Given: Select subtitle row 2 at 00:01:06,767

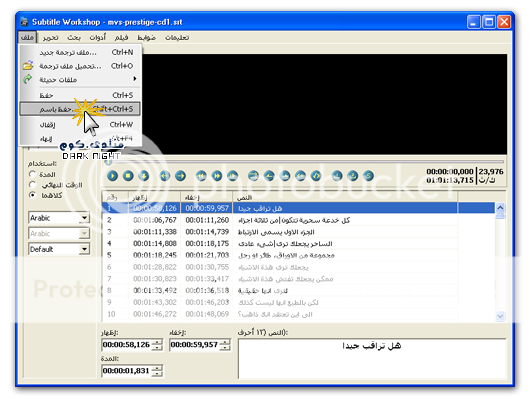Looking at the screenshot, I should coord(298,220).
